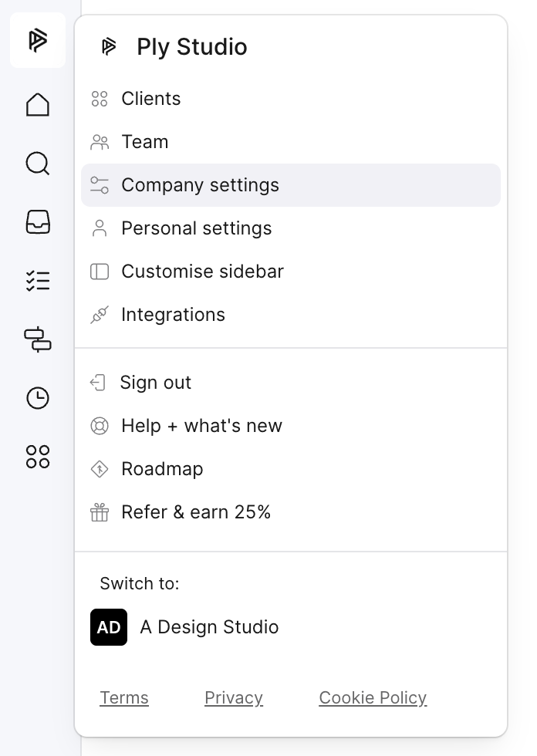Open search via the magnifier sidebar icon
Image resolution: width=537 pixels, height=756 pixels.
38,164
